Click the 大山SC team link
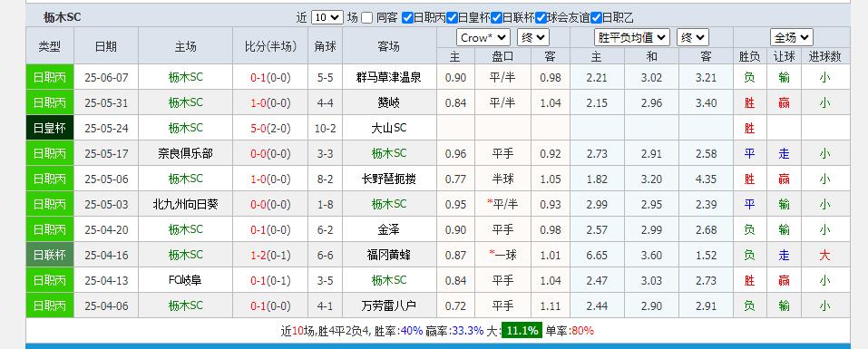Image resolution: width=868 pixels, height=349 pixels. click(388, 129)
